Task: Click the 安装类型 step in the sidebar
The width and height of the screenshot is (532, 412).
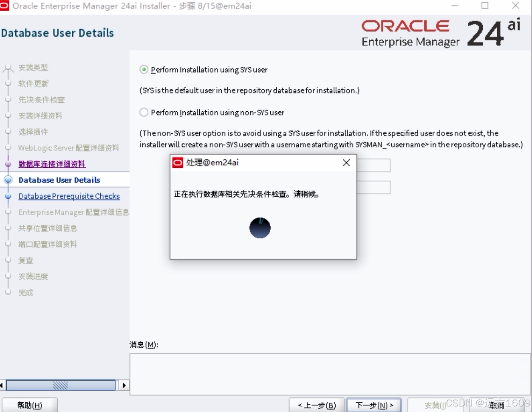Action: 34,68
